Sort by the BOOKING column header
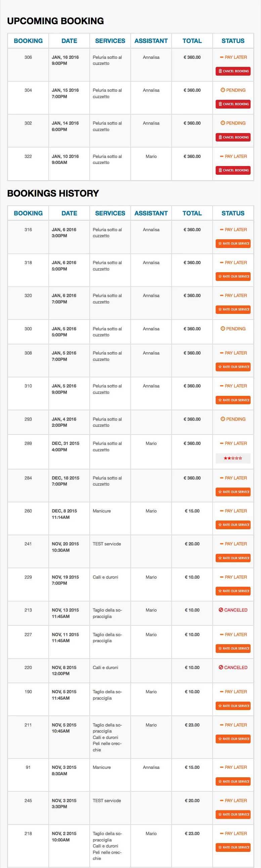The width and height of the screenshot is (261, 868). 28,41
